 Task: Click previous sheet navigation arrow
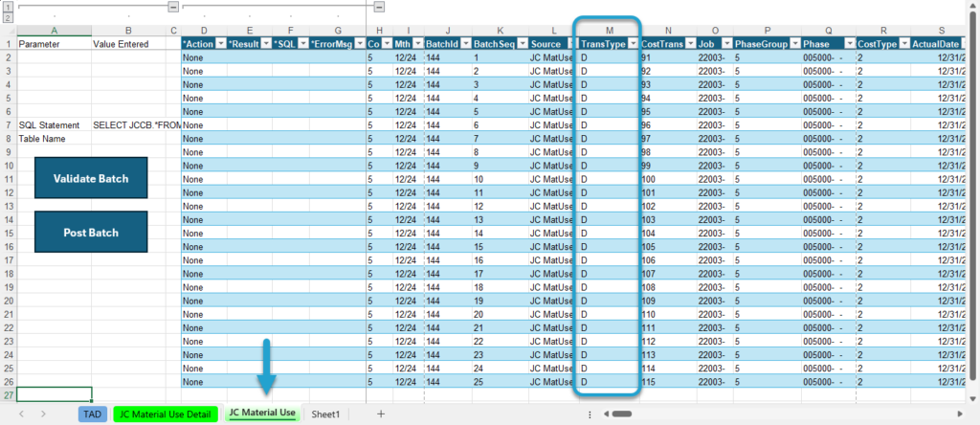tap(23, 414)
